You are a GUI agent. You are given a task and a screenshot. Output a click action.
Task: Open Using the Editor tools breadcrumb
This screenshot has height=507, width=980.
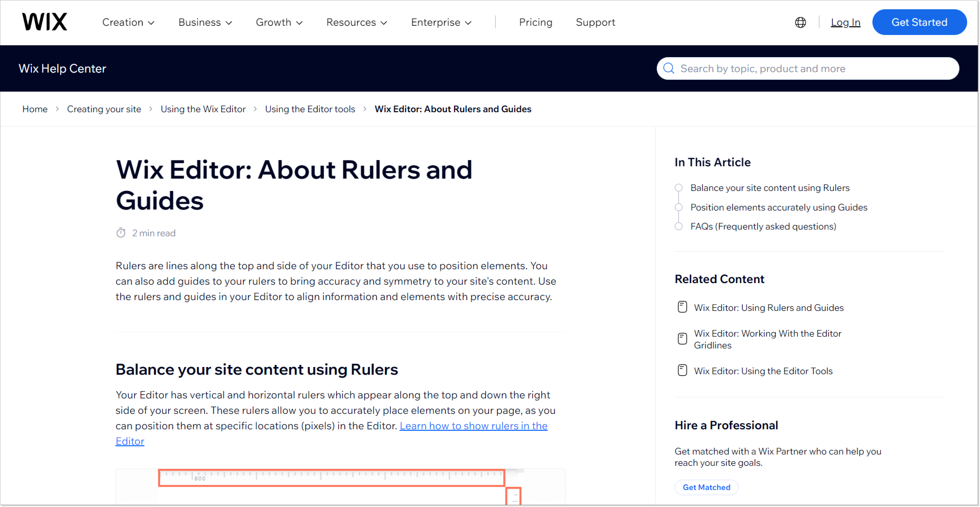pyautogui.click(x=310, y=109)
